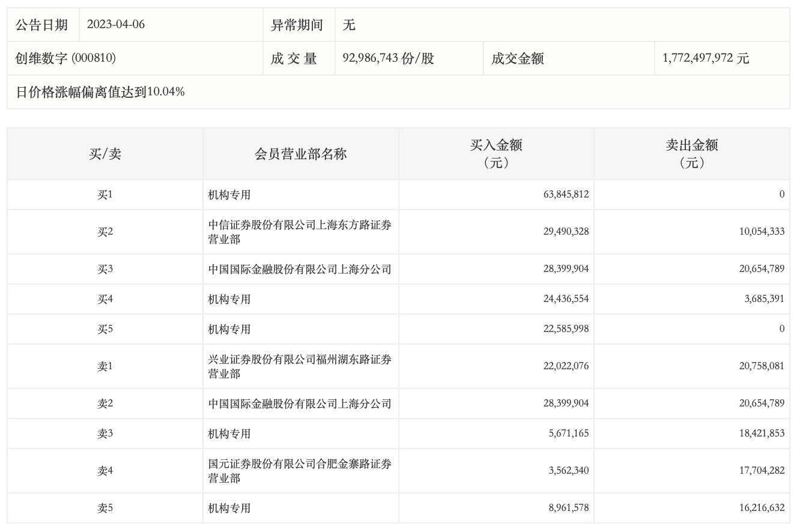
Task: Open the 创维数字 (000810) stock name
Action: point(65,58)
